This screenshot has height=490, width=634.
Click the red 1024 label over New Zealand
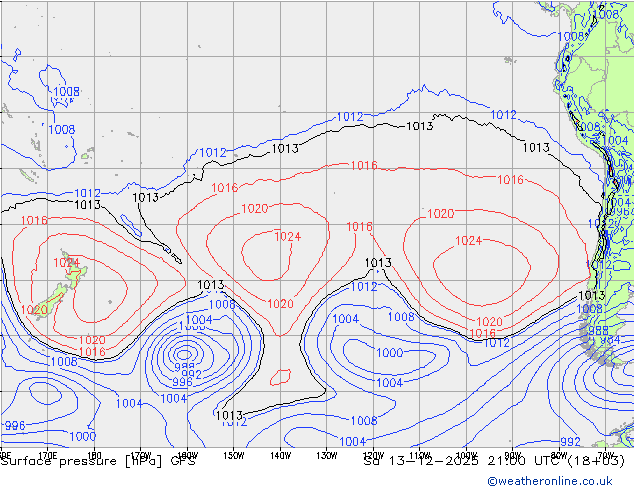click(67, 262)
